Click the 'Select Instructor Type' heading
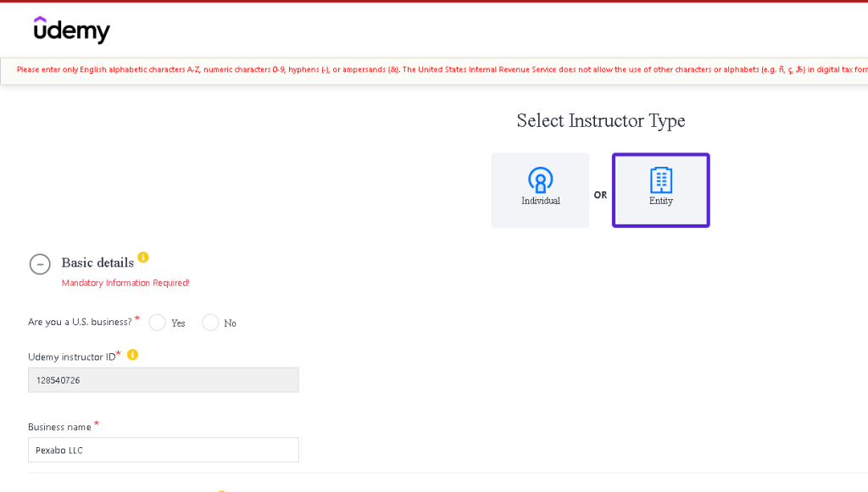The width and height of the screenshot is (868, 492). pyautogui.click(x=601, y=120)
